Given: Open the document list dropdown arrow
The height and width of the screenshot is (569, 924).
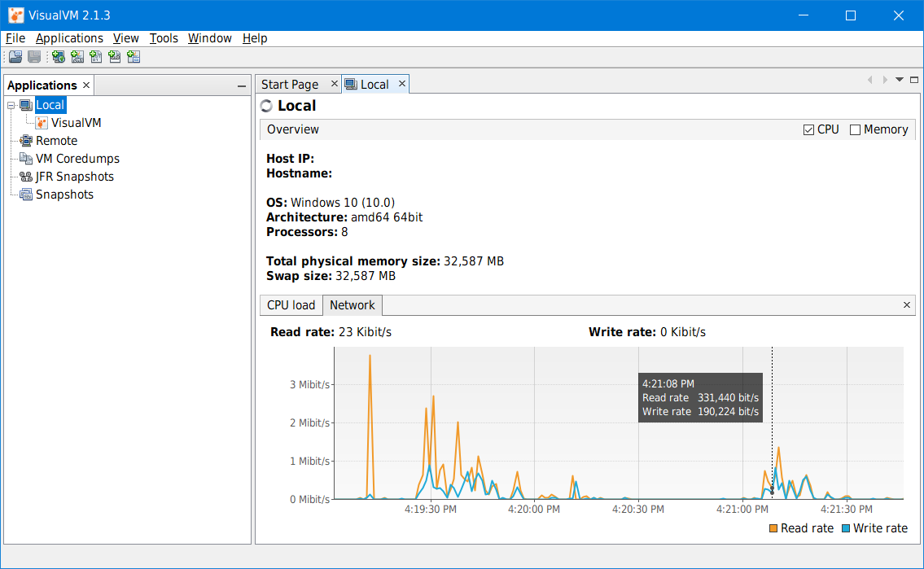Looking at the screenshot, I should point(900,80).
